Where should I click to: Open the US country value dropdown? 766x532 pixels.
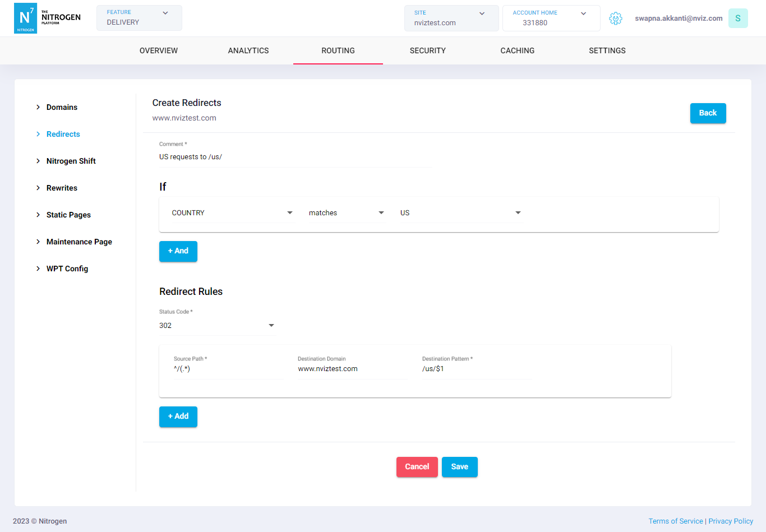click(x=461, y=213)
